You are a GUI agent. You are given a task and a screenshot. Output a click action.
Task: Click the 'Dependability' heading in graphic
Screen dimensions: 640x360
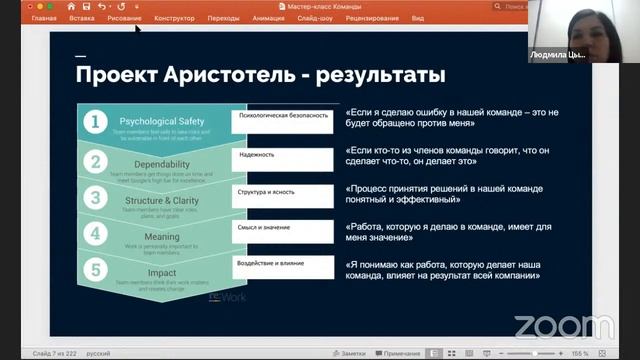[x=162, y=164]
